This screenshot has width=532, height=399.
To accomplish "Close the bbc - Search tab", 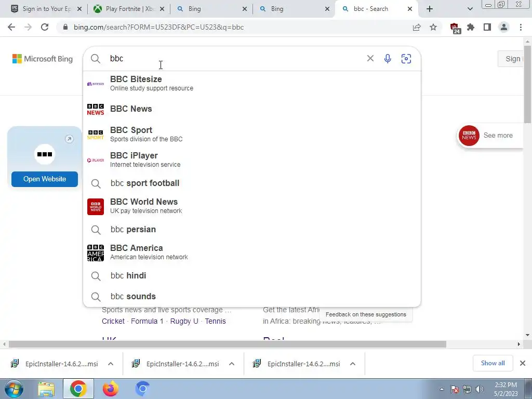I will [410, 9].
